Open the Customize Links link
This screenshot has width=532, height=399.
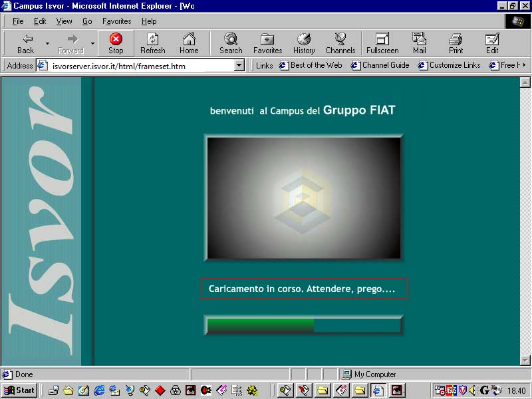451,65
